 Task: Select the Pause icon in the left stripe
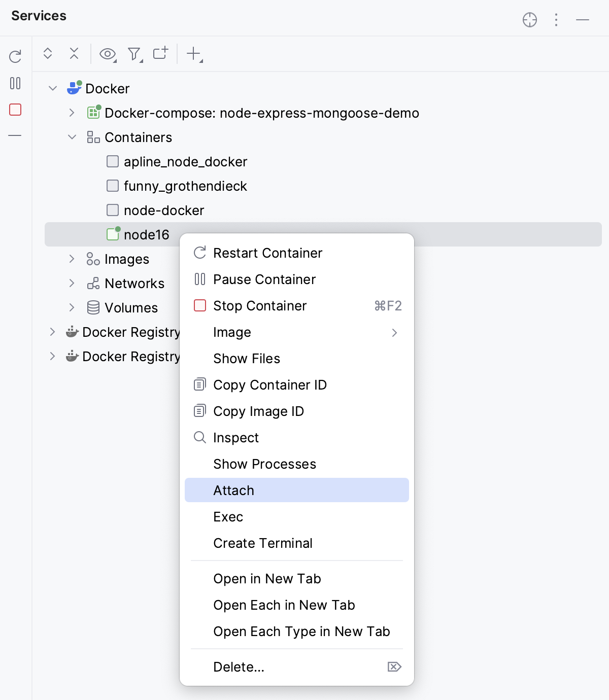(15, 84)
